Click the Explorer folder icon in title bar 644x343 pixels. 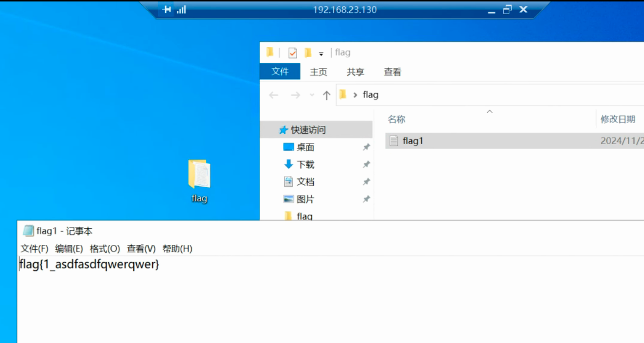pos(270,52)
